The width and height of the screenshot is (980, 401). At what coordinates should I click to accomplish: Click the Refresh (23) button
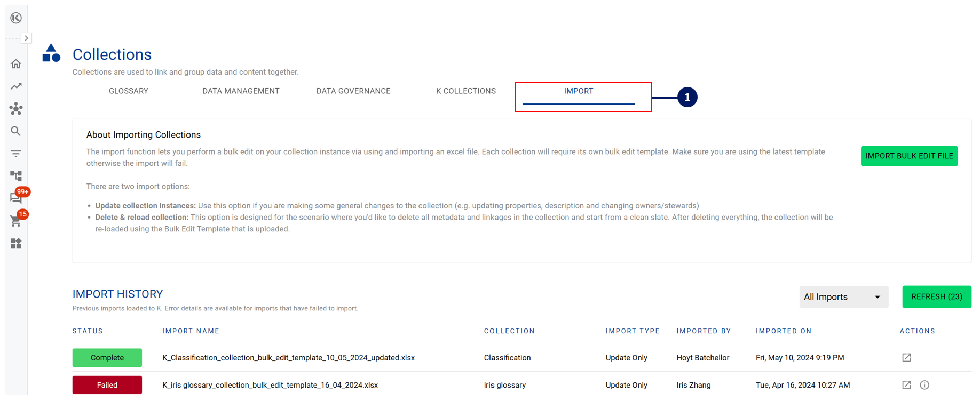pyautogui.click(x=936, y=297)
